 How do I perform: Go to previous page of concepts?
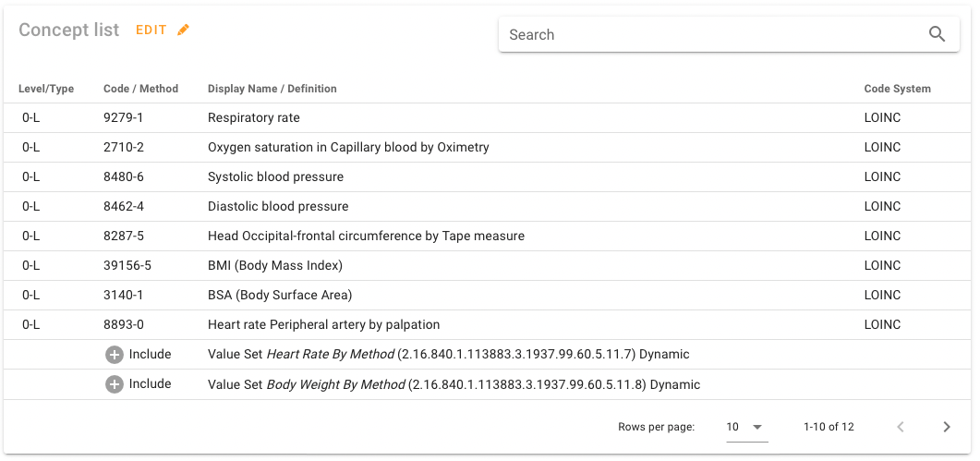901,427
